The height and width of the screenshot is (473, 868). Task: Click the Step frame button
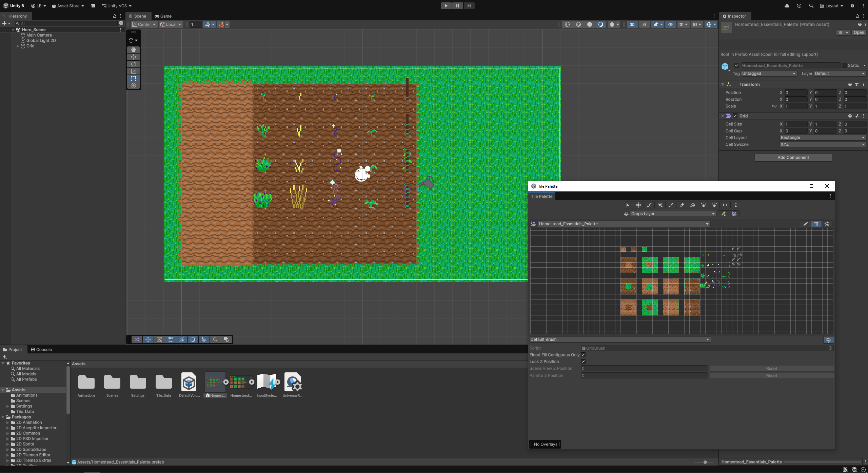coord(469,6)
